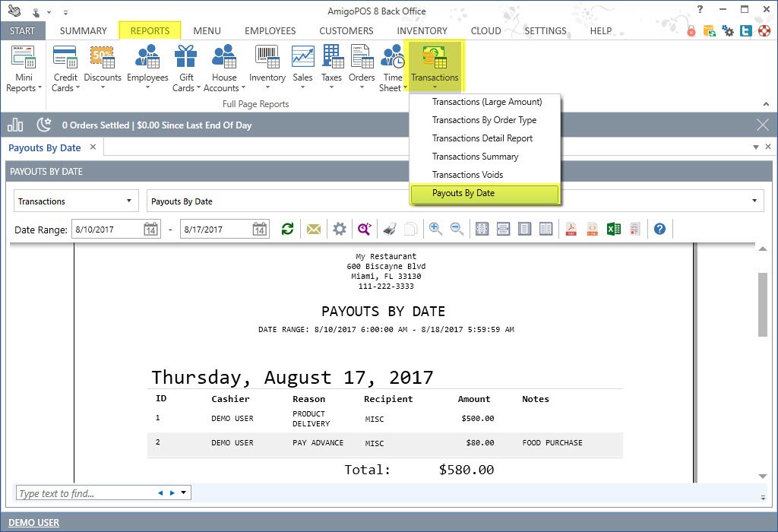Click the Type text to find field
This screenshot has width=778, height=532.
84,493
